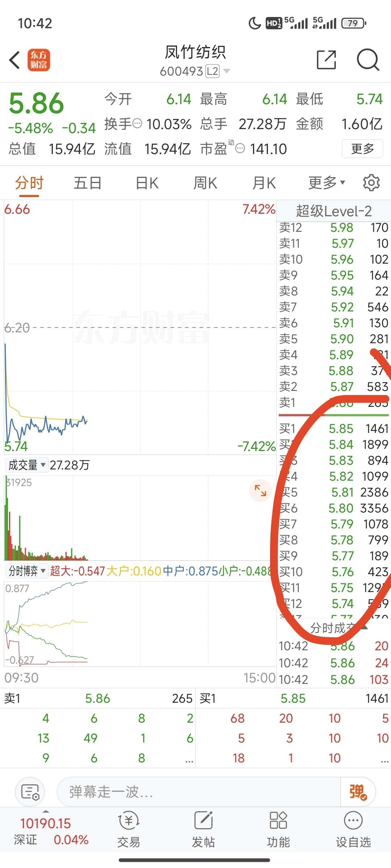Expand stock switcher arrow next to L2
Viewport: 391px width, 868px height.
227,71
